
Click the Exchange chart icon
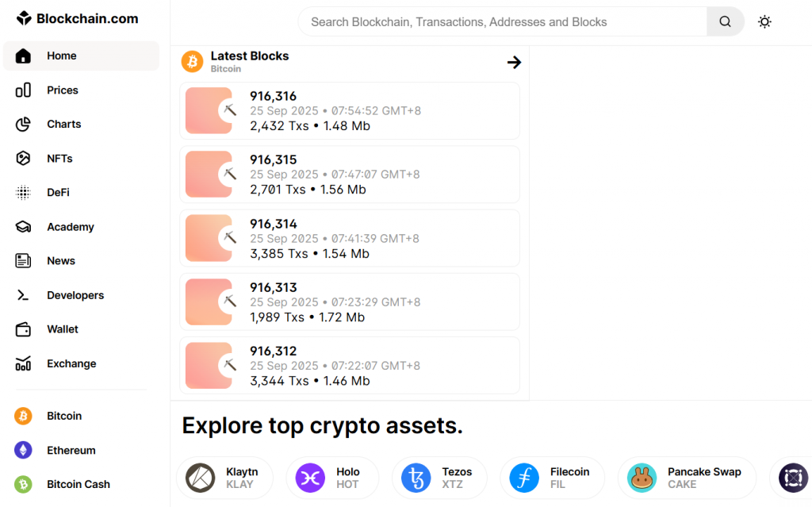[x=23, y=363]
